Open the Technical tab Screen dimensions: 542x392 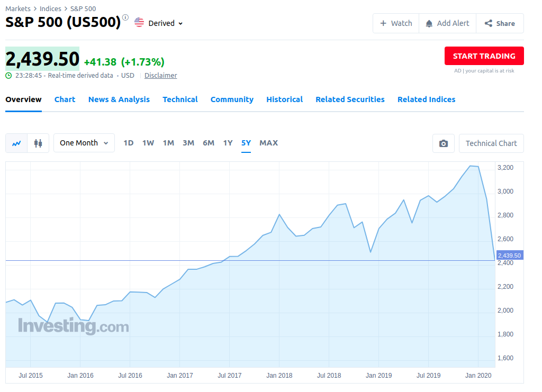pos(180,99)
